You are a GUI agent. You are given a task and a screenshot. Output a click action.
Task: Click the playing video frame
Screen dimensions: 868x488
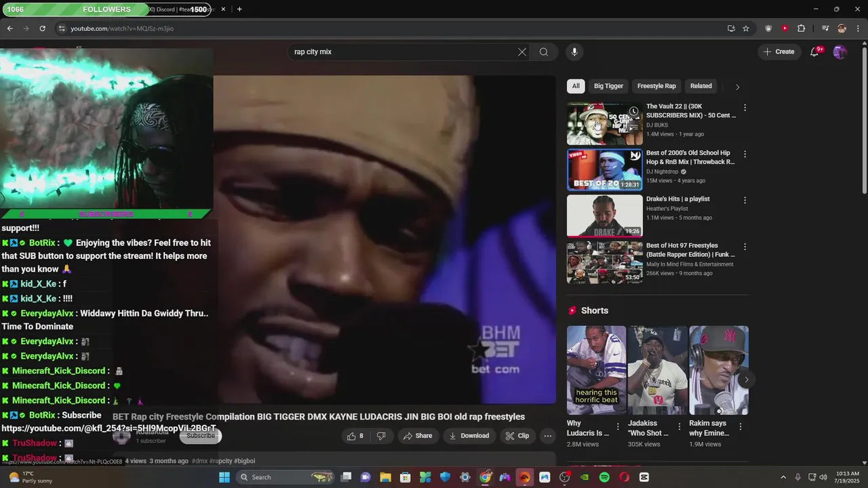tap(384, 239)
